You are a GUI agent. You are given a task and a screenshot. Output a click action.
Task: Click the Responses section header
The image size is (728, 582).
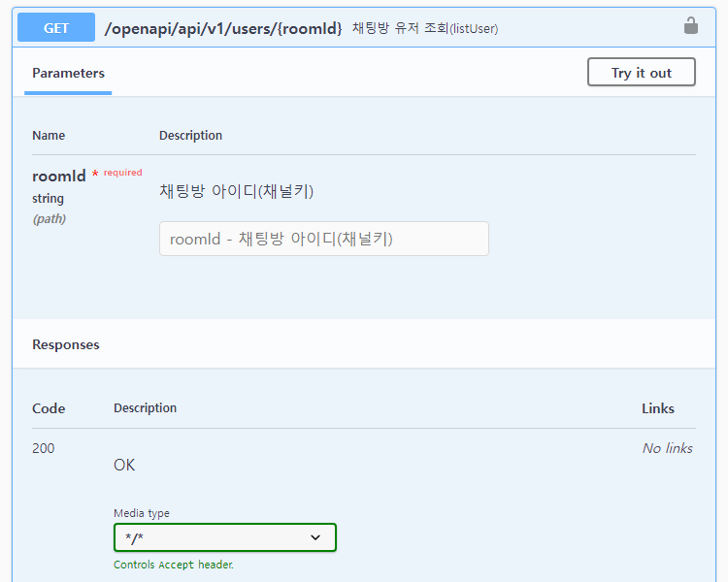(x=66, y=344)
